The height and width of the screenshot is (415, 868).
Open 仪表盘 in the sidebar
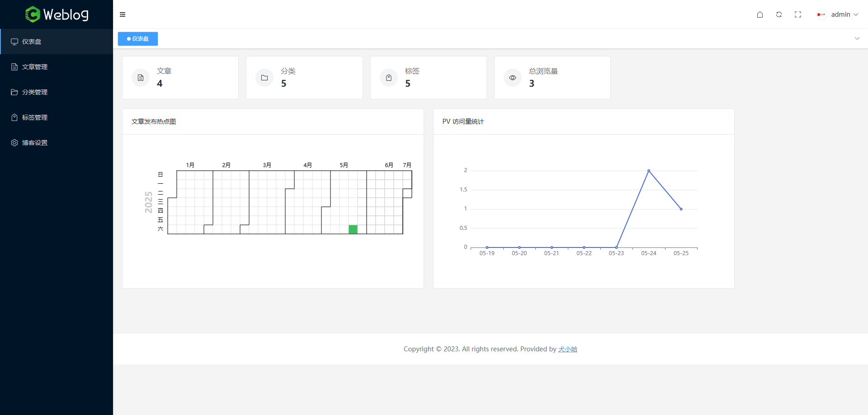pos(32,42)
